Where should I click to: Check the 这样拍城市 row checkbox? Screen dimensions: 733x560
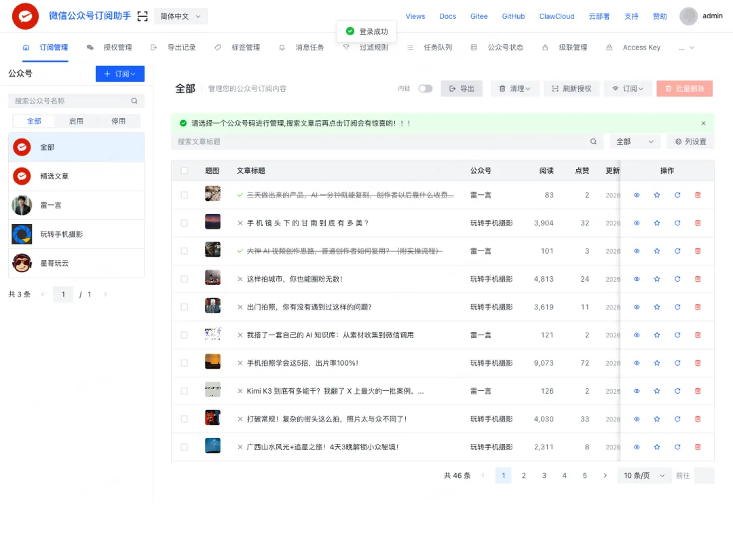pos(184,279)
